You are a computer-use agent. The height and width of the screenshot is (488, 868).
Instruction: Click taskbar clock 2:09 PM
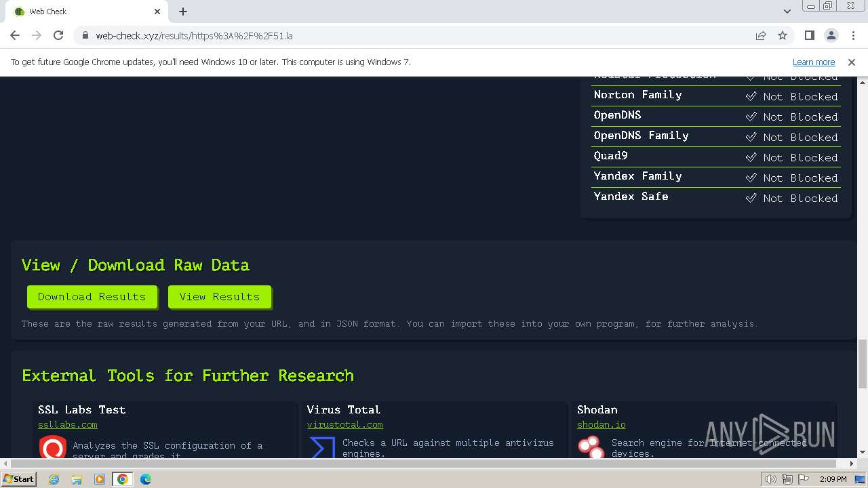click(x=833, y=479)
